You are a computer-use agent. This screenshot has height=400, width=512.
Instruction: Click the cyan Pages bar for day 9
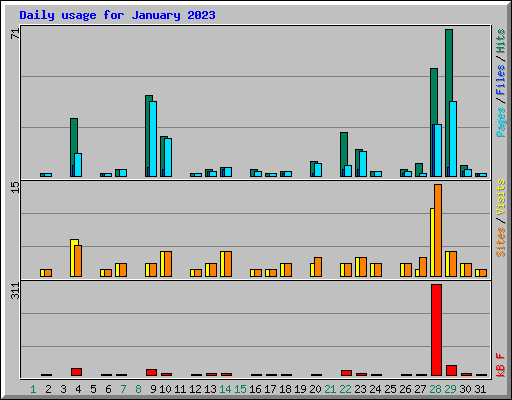point(153,139)
